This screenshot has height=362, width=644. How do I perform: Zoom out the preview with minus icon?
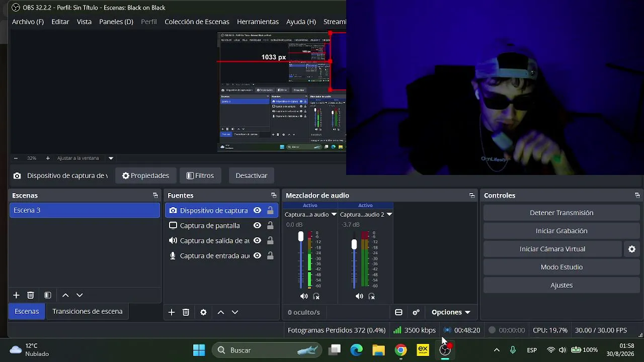click(16, 158)
